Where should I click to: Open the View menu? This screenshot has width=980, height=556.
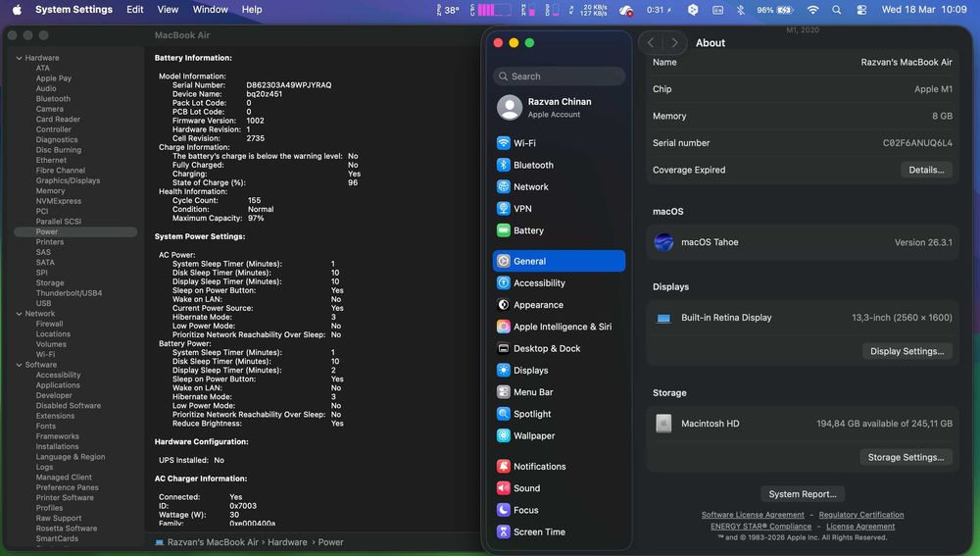(x=168, y=10)
